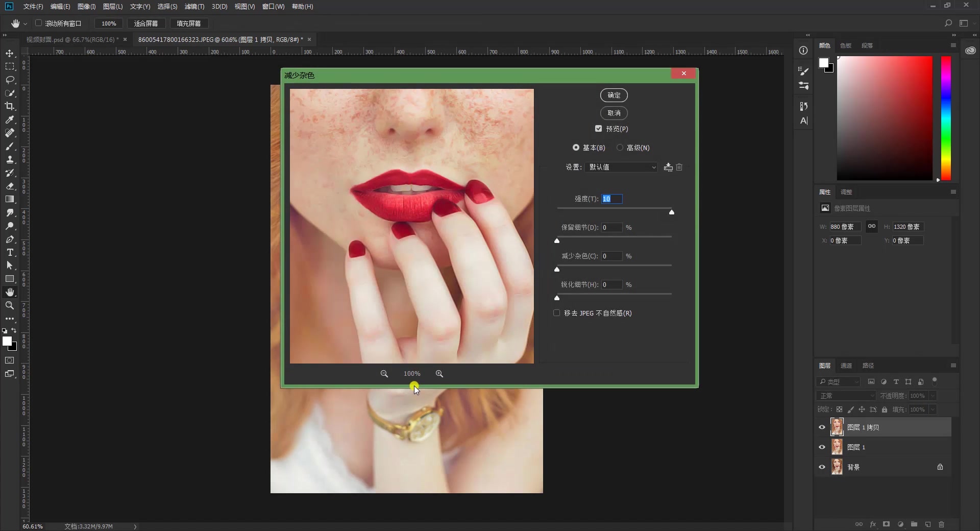Image resolution: width=980 pixels, height=531 pixels.
Task: Select the Zoom tool in toolbar
Action: click(10, 305)
